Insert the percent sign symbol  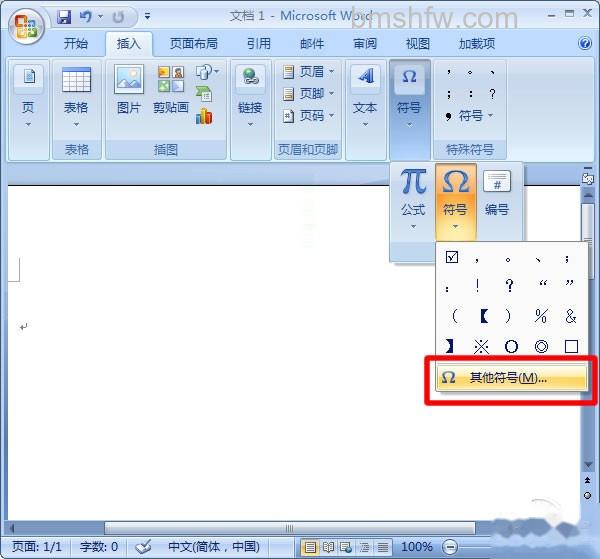pos(541,316)
